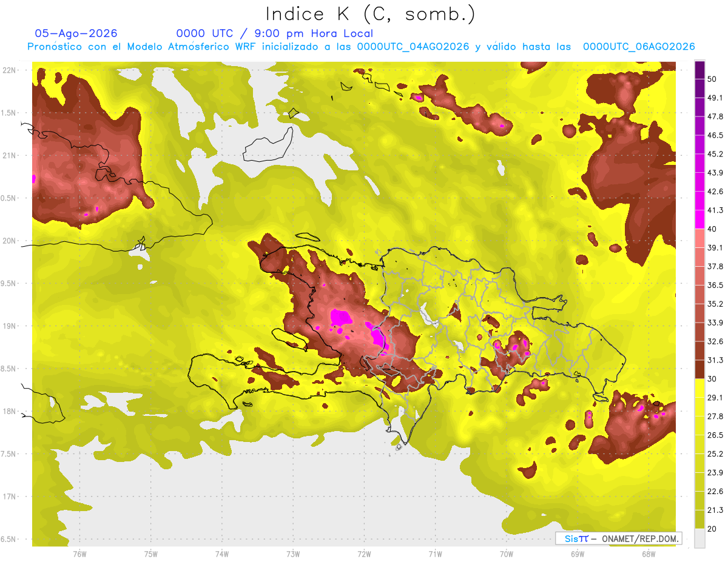Click the '76W' longitude label

(79, 554)
